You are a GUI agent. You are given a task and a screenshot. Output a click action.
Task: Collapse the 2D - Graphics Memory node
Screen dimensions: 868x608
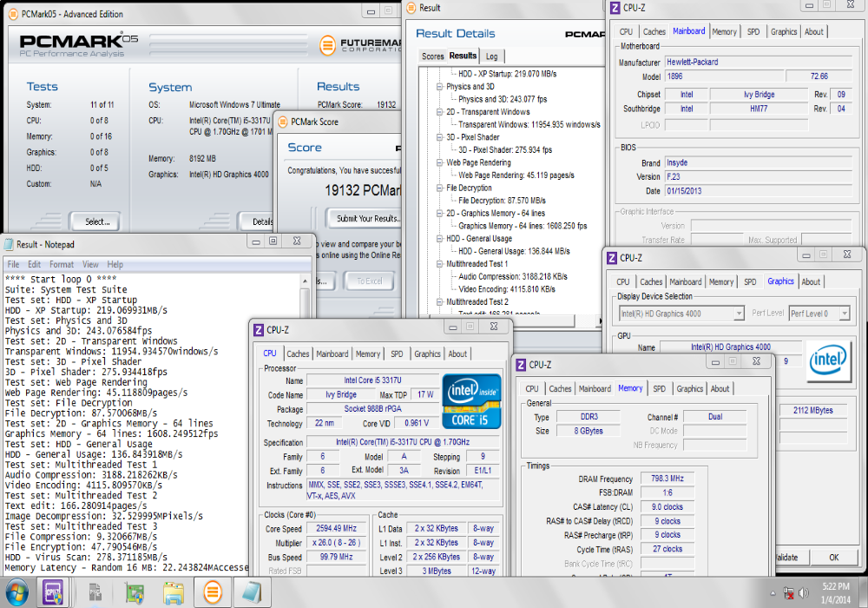439,213
